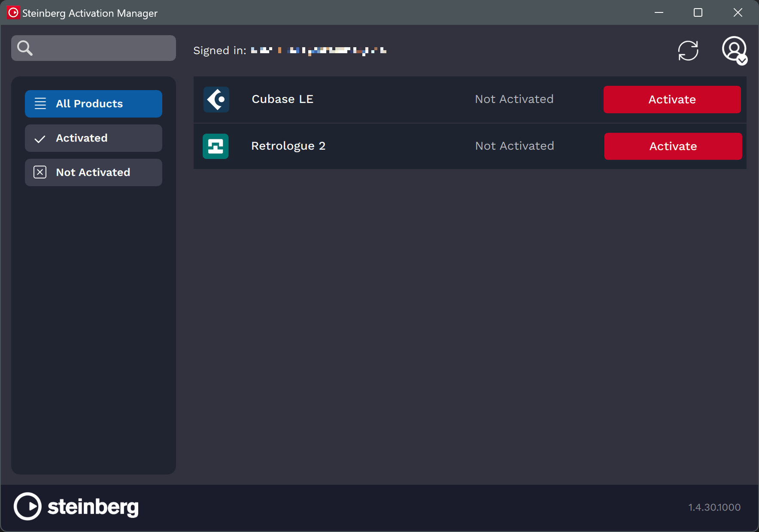Click the Steinberg app icon in title bar
Image resolution: width=759 pixels, height=532 pixels.
pyautogui.click(x=13, y=13)
